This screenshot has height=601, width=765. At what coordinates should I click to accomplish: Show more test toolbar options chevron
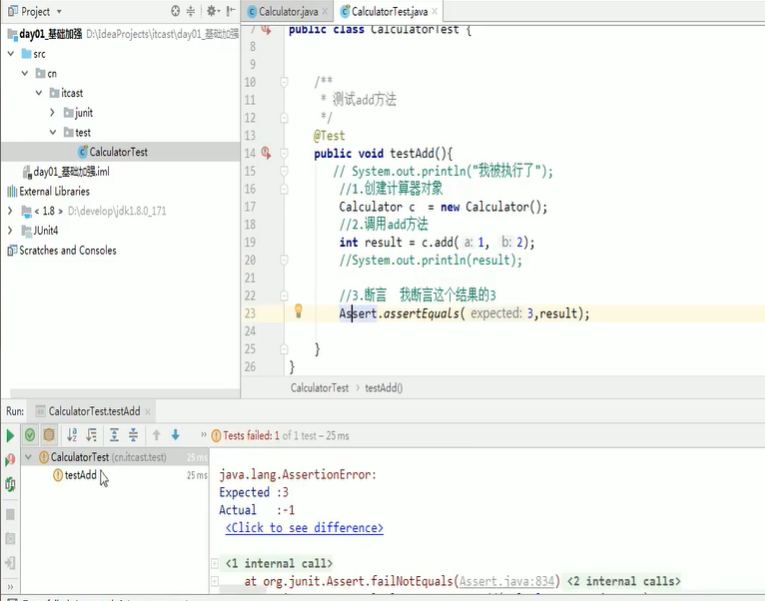pyautogui.click(x=203, y=435)
